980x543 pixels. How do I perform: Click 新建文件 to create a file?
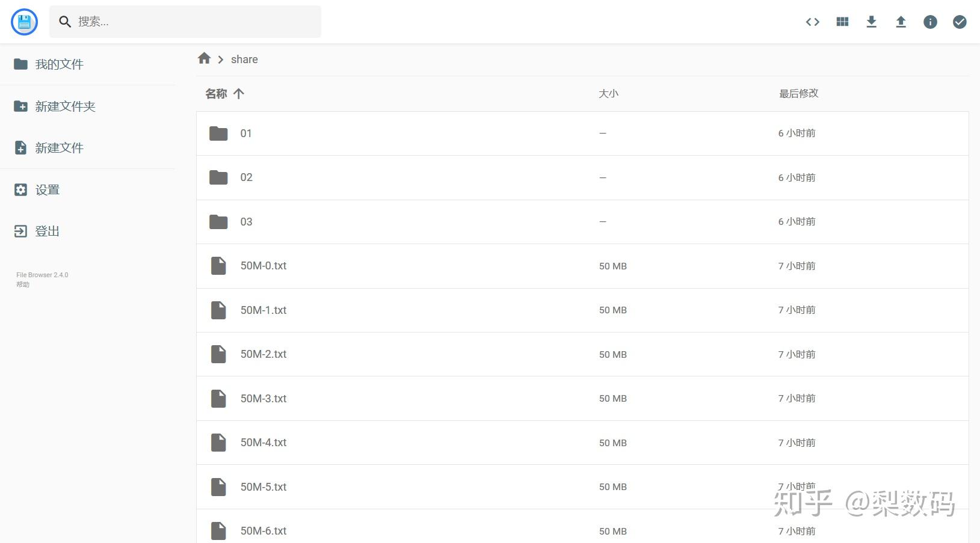pos(59,148)
